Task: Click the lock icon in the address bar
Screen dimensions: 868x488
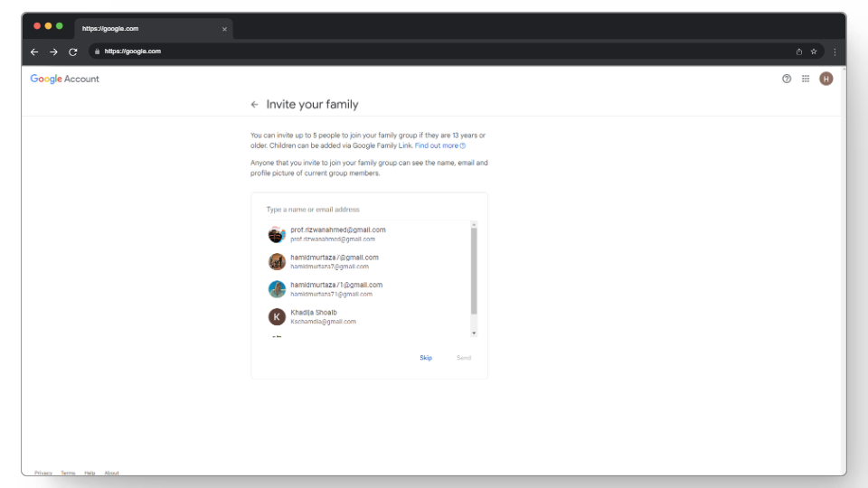Action: [98, 52]
